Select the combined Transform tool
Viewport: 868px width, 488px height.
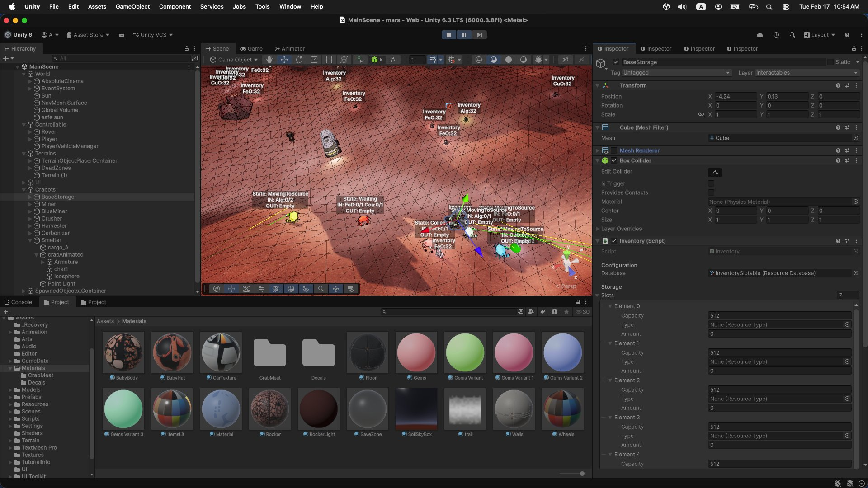[x=344, y=60]
